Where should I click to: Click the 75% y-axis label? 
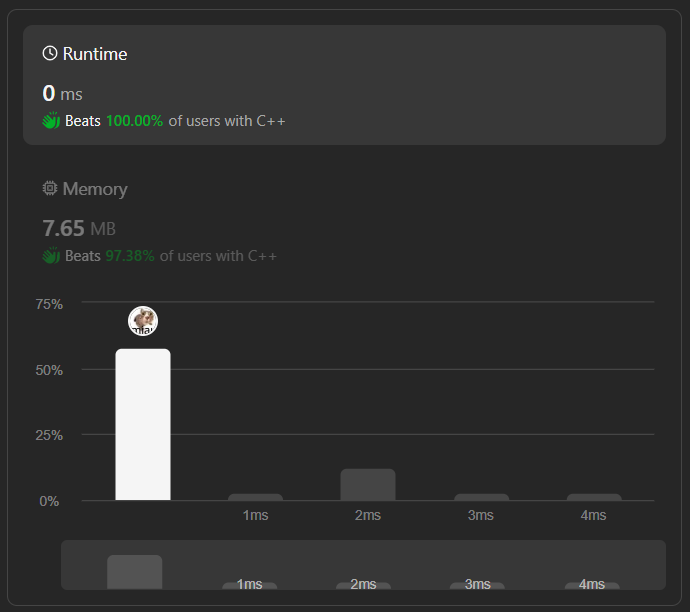[x=49, y=304]
